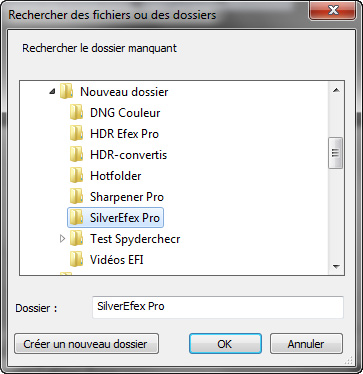The height and width of the screenshot is (374, 363).
Task: Select the Sharpener Pro folder icon
Action: coord(77,197)
